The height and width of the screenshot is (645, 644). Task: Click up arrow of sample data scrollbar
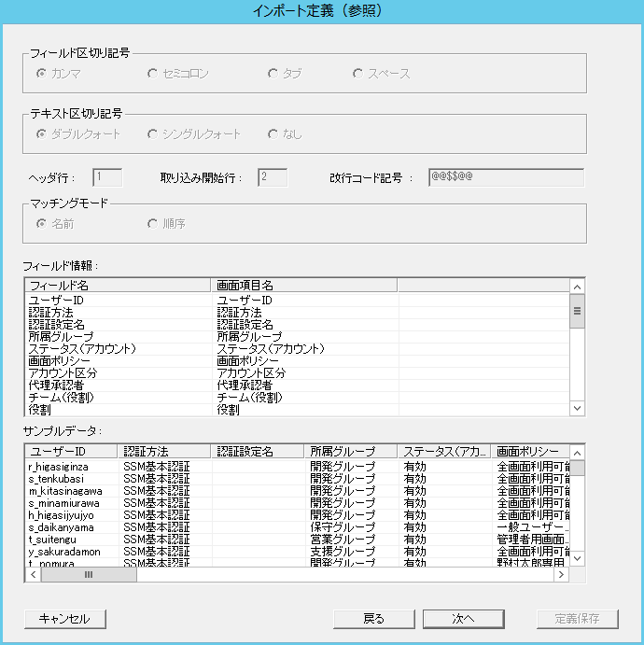click(x=577, y=453)
